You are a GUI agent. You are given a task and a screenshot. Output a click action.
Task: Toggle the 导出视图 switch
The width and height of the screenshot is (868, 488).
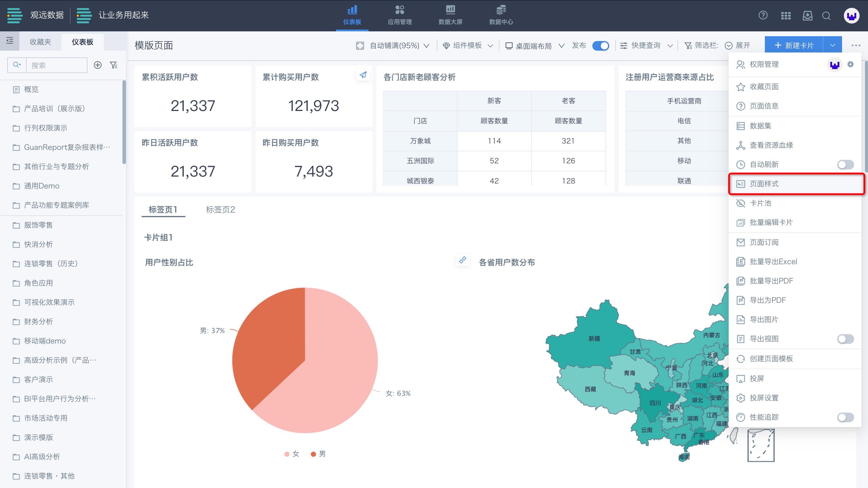point(845,339)
